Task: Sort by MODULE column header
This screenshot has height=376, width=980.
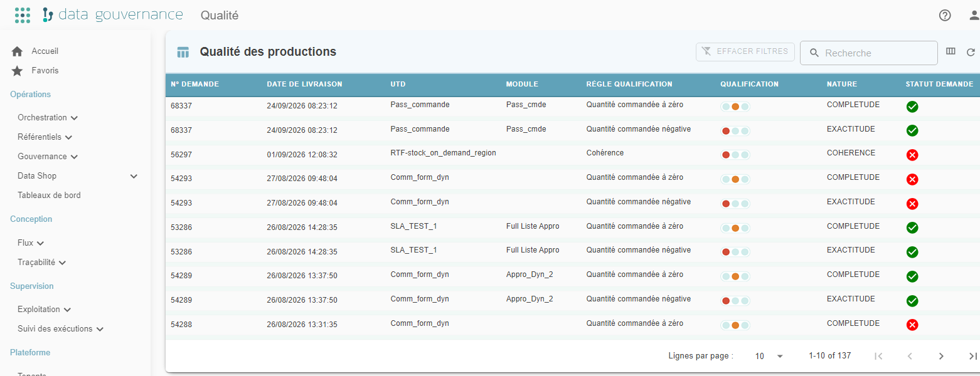Action: [x=522, y=84]
